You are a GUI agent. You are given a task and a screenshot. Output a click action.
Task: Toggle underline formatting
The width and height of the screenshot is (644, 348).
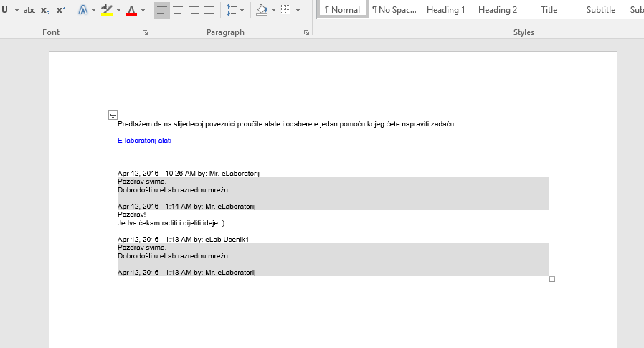[5, 10]
